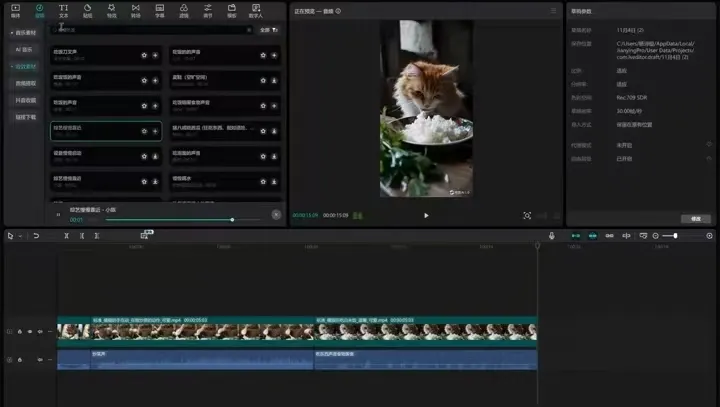Seek in the sound preview progress bar
This screenshot has height=407, width=720.
pos(183,220)
